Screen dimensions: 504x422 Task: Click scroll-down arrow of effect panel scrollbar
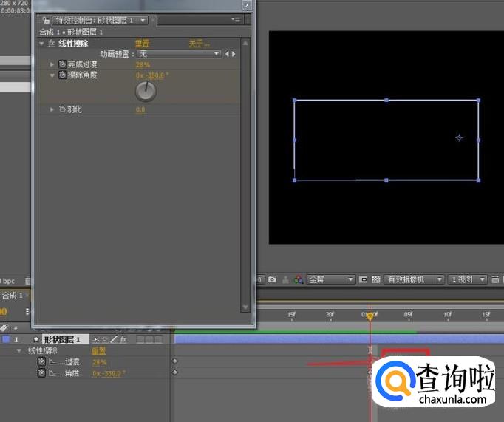click(245, 307)
